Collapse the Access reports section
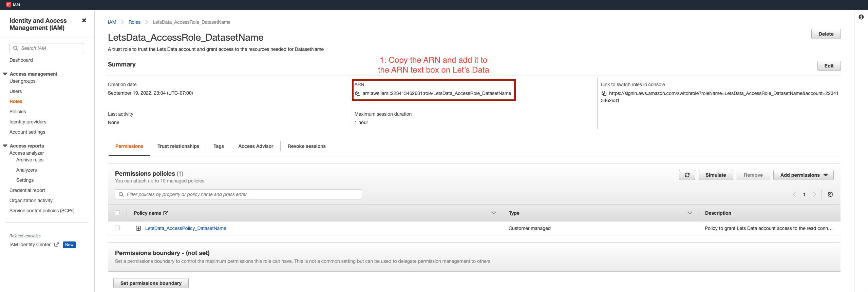868x292 pixels. point(5,145)
